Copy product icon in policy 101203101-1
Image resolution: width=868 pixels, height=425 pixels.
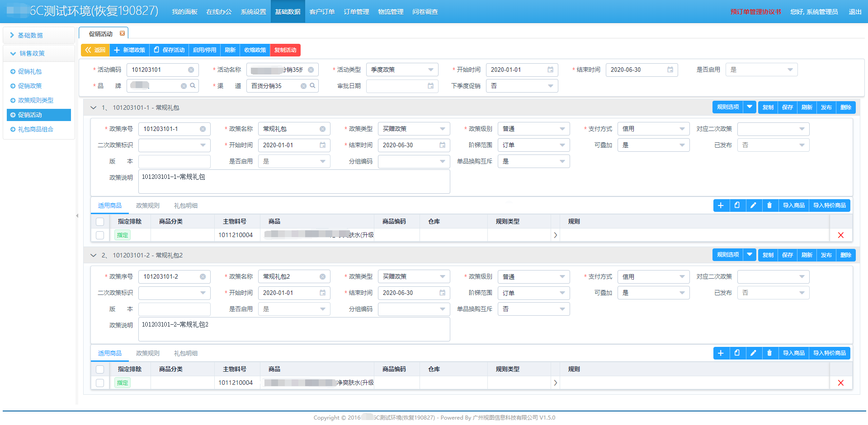(737, 205)
